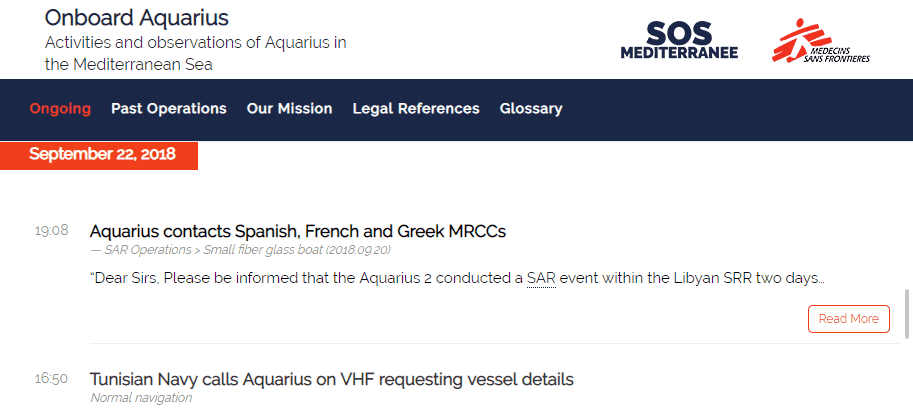This screenshot has width=913, height=420.
Task: Click the Onboard Aquarius site title
Action: coord(137,18)
